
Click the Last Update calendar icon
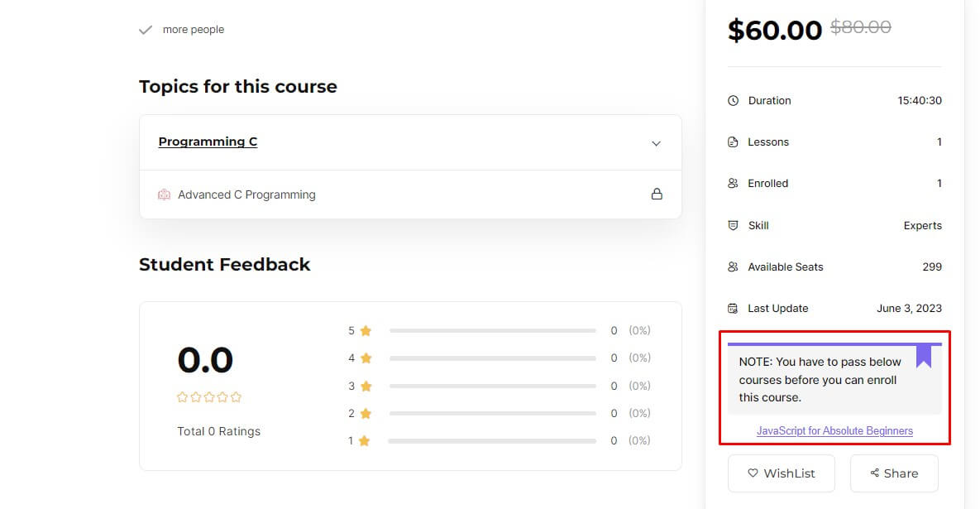coord(733,308)
